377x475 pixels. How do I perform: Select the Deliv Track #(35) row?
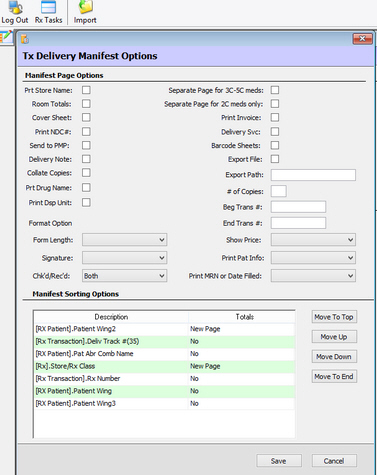click(164, 341)
